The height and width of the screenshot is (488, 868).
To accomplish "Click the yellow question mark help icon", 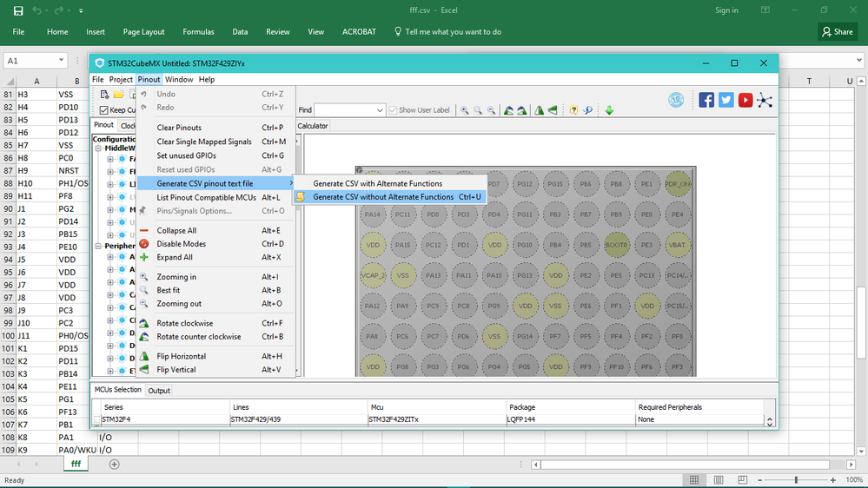I will [573, 110].
